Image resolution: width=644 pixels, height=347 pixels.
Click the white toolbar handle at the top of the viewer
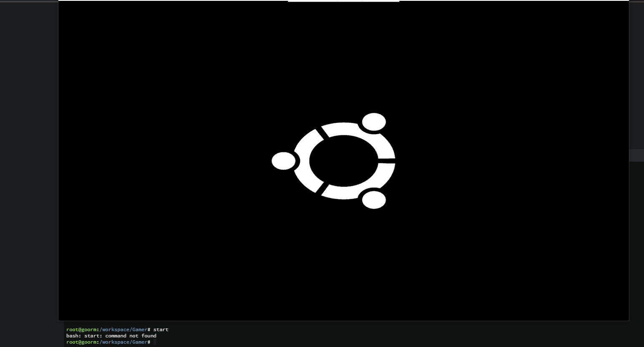pyautogui.click(x=344, y=1)
